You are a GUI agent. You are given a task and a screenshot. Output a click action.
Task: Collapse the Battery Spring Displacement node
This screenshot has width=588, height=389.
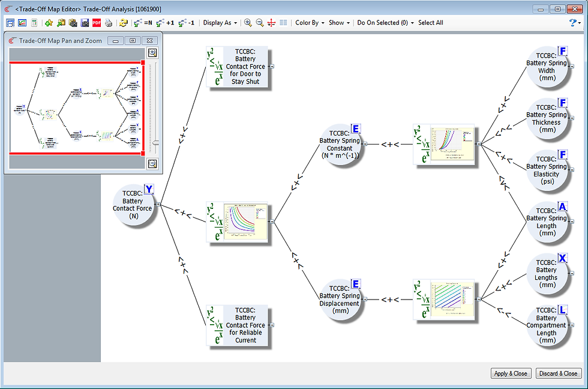[365, 299]
